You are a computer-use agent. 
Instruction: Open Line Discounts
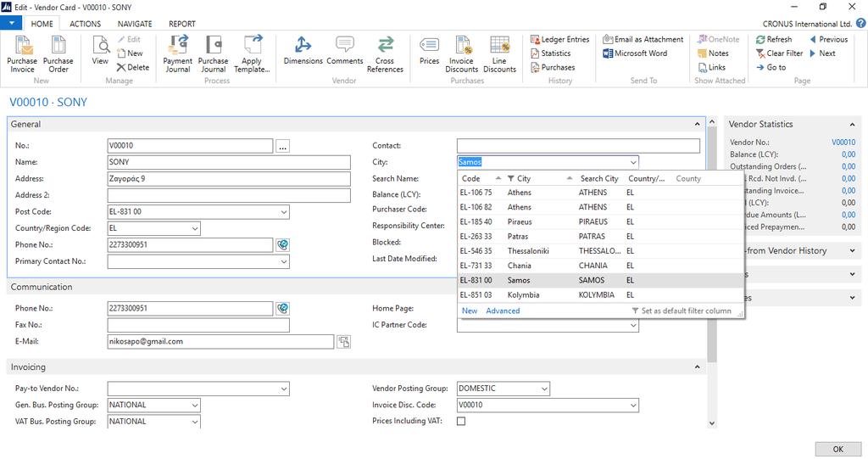point(499,53)
